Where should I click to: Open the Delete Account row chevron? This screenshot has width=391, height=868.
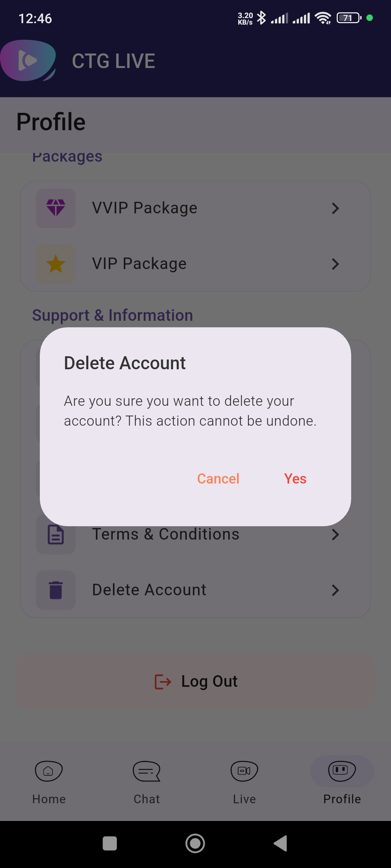335,590
